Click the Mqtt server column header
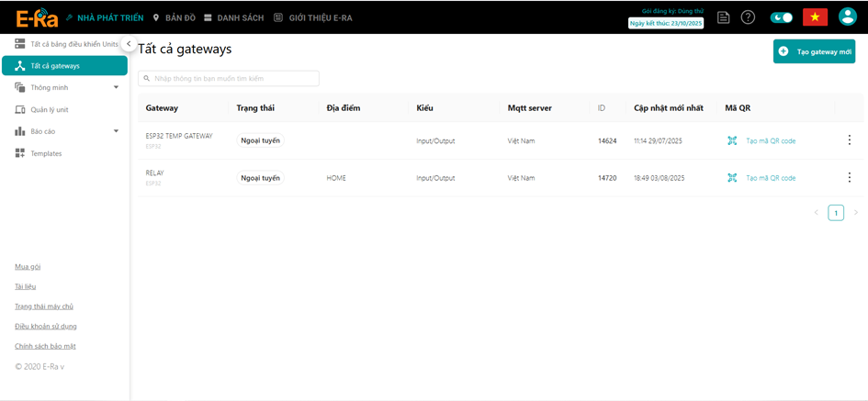Viewport: 868px width, 401px height. 530,108
